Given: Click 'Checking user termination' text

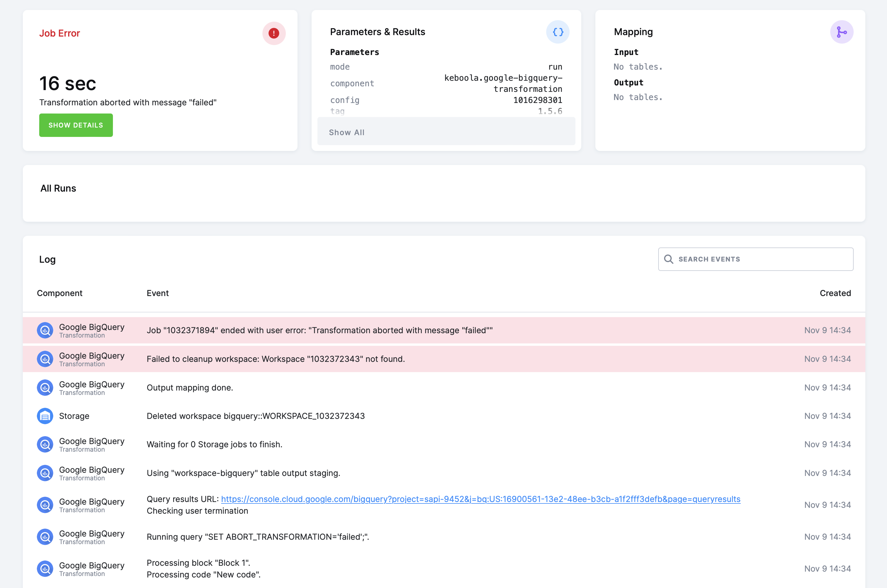Looking at the screenshot, I should [197, 511].
